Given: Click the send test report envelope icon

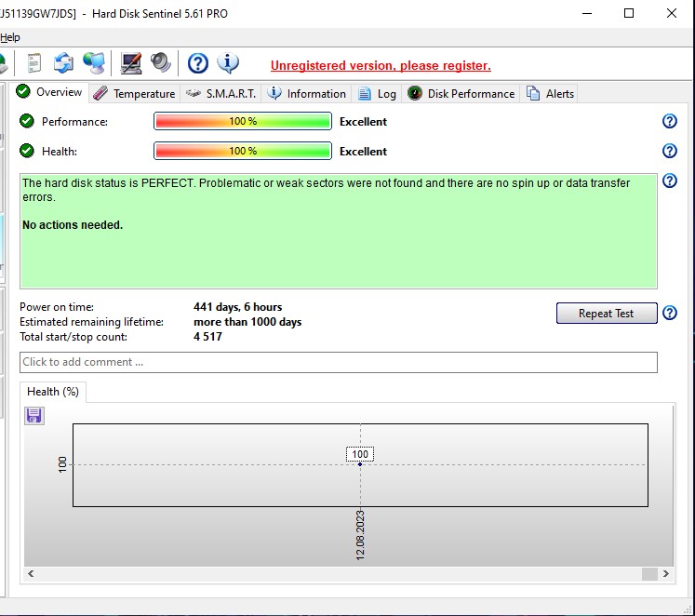Looking at the screenshot, I should [63, 63].
